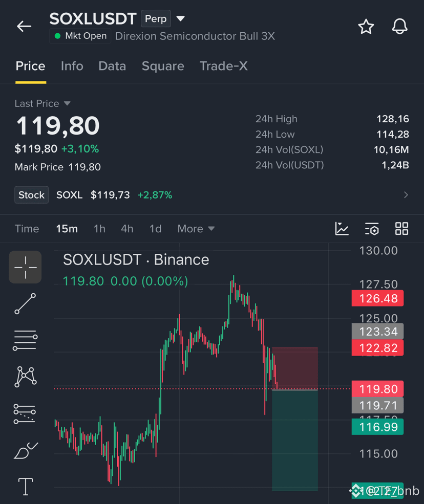Add SOXLUSDT to favorites with star

pyautogui.click(x=366, y=27)
